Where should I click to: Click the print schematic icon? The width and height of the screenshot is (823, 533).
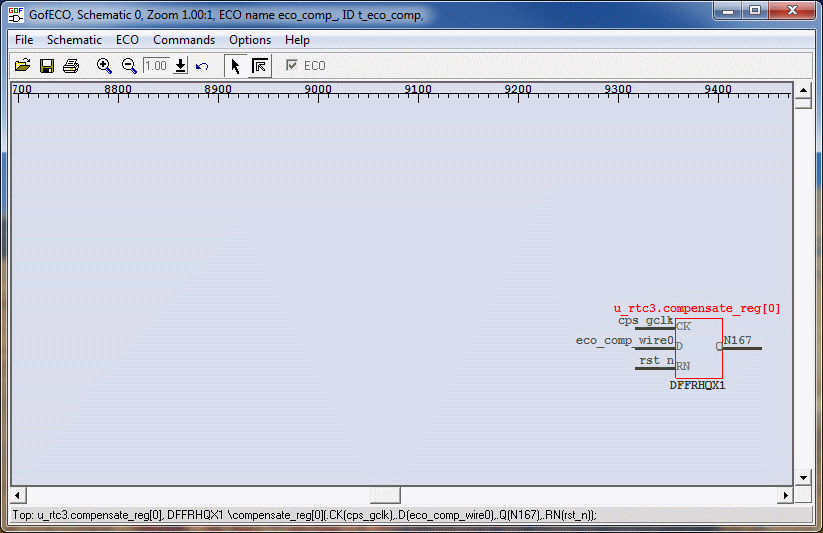click(71, 66)
